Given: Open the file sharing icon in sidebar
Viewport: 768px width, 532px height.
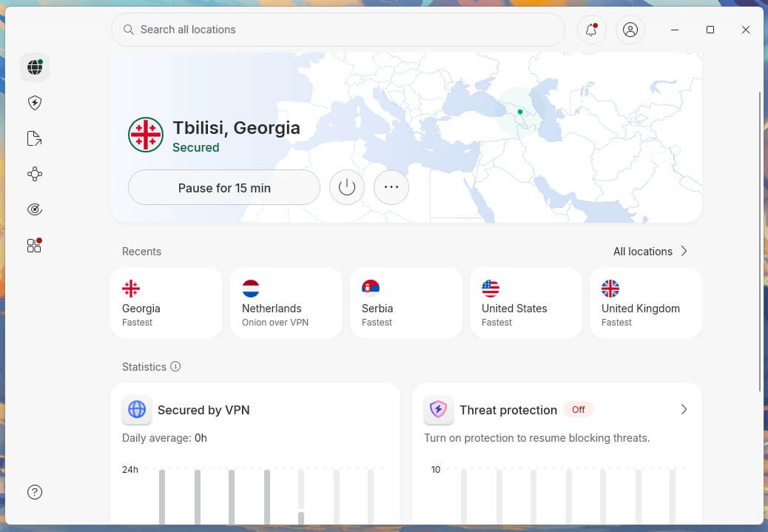Looking at the screenshot, I should tap(35, 138).
